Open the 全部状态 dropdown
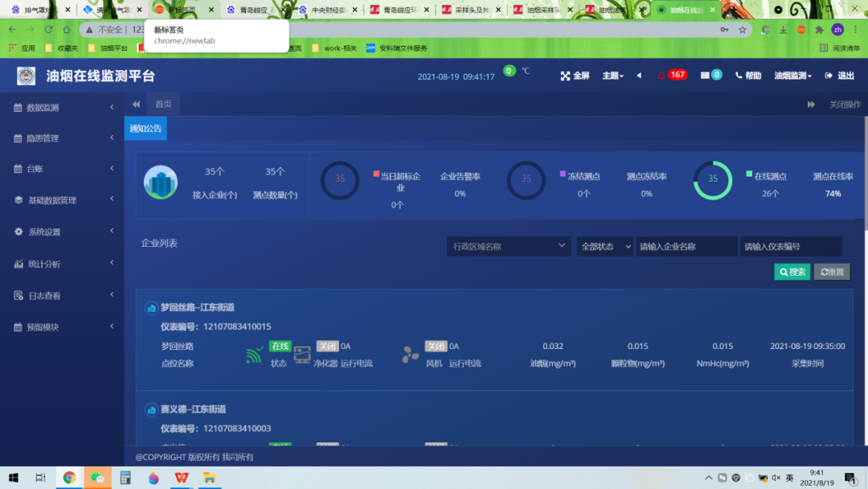The height and width of the screenshot is (489, 868). (x=604, y=245)
